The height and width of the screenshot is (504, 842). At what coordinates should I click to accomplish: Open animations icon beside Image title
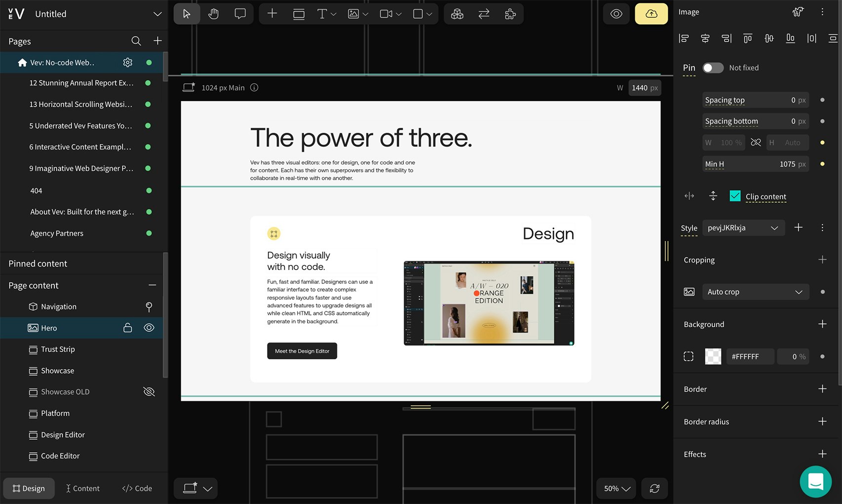coord(798,12)
